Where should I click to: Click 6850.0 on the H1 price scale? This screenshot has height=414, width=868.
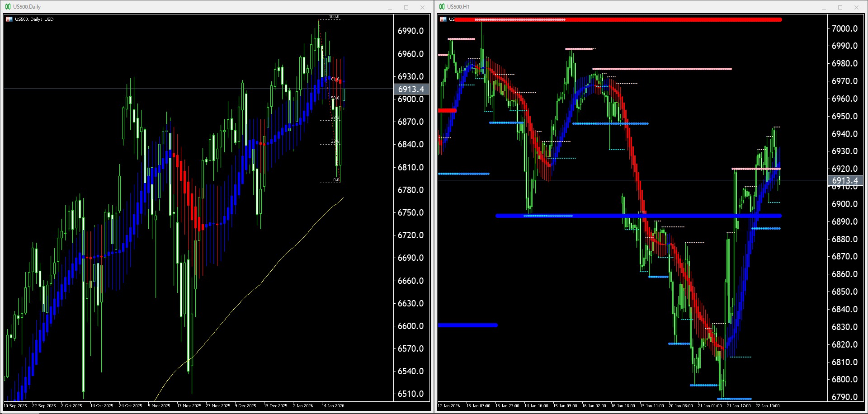[845, 292]
